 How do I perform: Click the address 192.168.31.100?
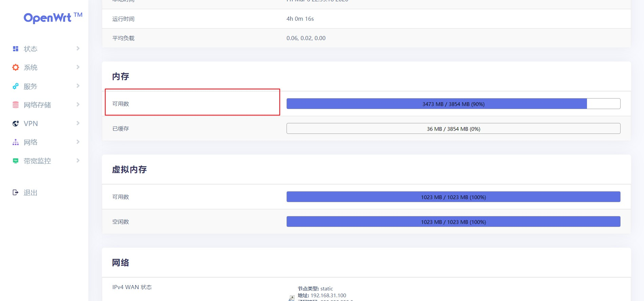click(x=328, y=296)
